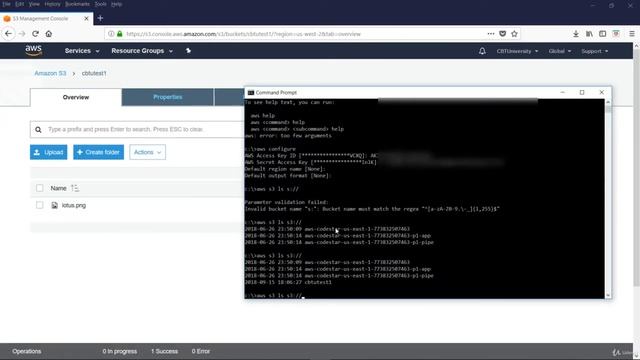This screenshot has height=360, width=640.
Task: Open the Help menu
Action: 116,4
